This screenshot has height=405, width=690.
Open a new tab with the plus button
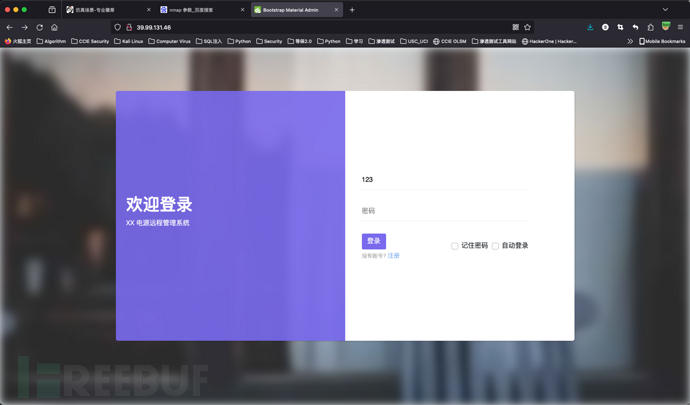coord(352,10)
